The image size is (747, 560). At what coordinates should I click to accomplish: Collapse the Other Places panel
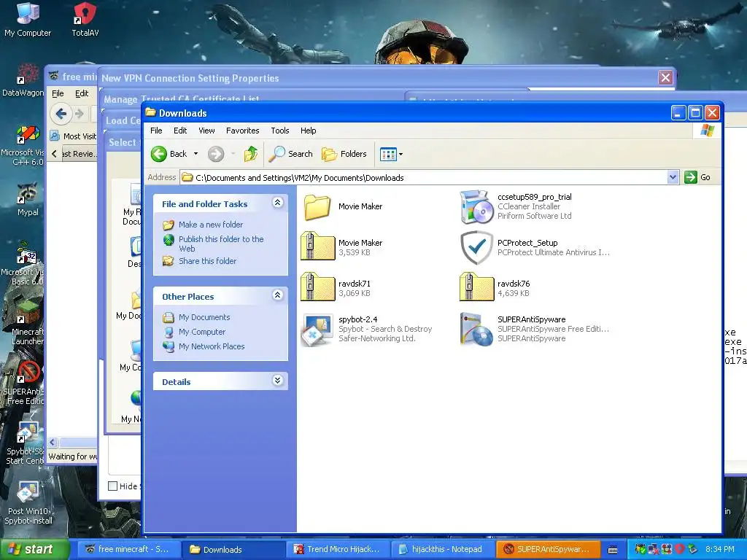[x=278, y=295]
